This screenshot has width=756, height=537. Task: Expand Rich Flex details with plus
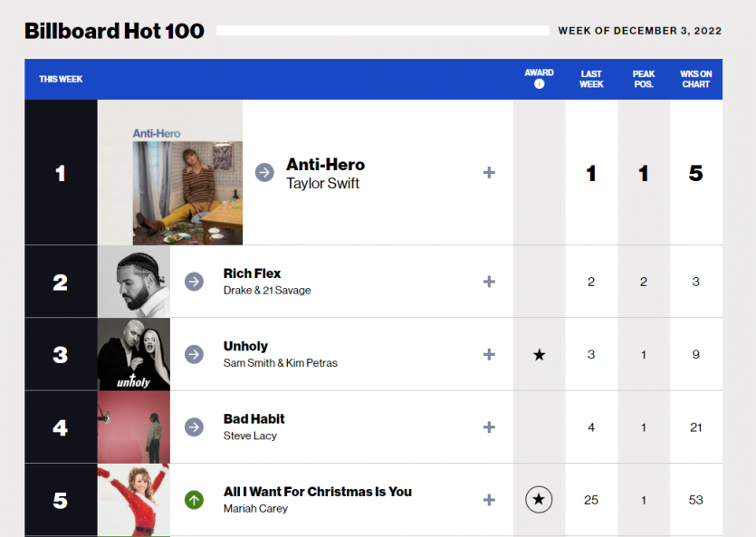(x=489, y=282)
